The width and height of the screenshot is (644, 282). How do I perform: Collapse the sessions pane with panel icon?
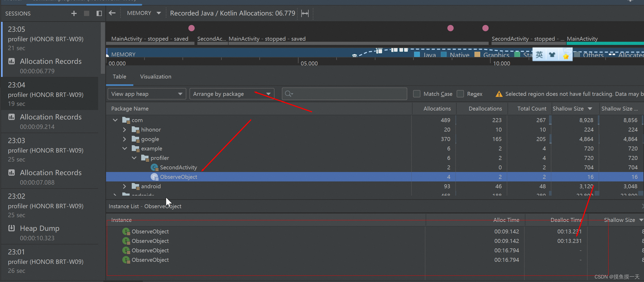pyautogui.click(x=99, y=13)
